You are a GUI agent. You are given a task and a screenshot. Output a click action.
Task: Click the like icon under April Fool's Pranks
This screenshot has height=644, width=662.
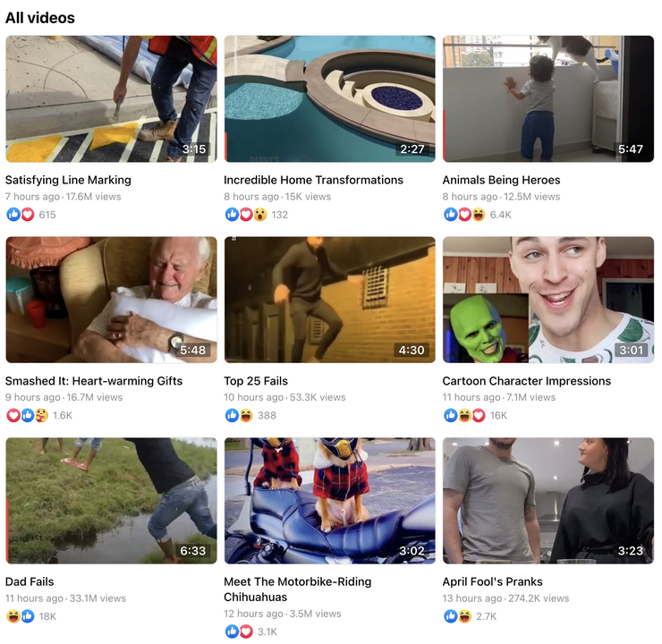[451, 616]
